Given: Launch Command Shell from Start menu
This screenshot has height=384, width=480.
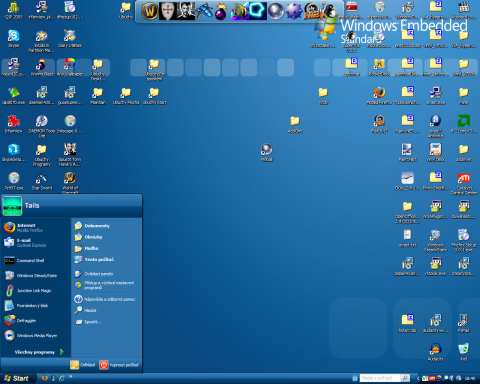Looking at the screenshot, I should [36, 261].
